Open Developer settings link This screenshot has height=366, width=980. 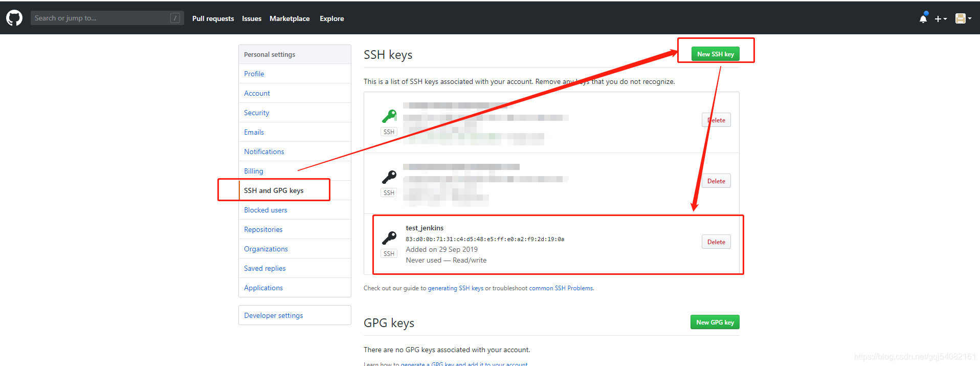[x=295, y=315]
